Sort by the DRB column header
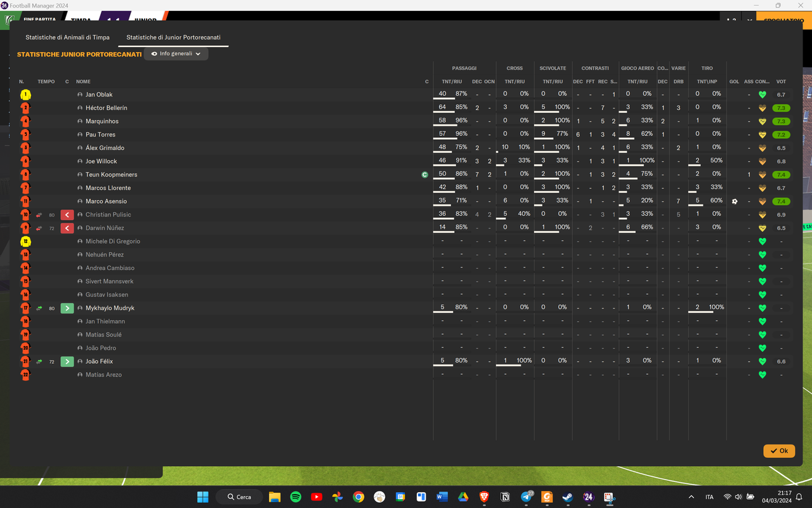This screenshot has height=508, width=812. click(x=678, y=81)
